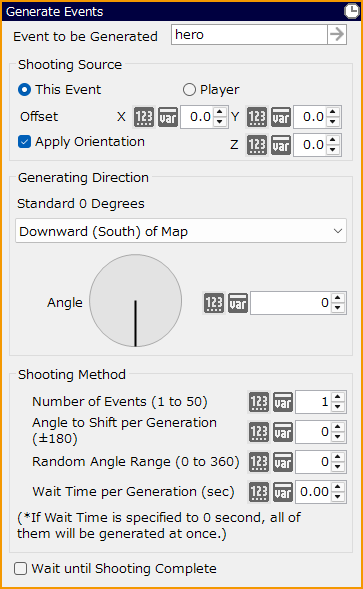Increase Offset Y with up arrow
The image size is (363, 589).
coord(333,112)
